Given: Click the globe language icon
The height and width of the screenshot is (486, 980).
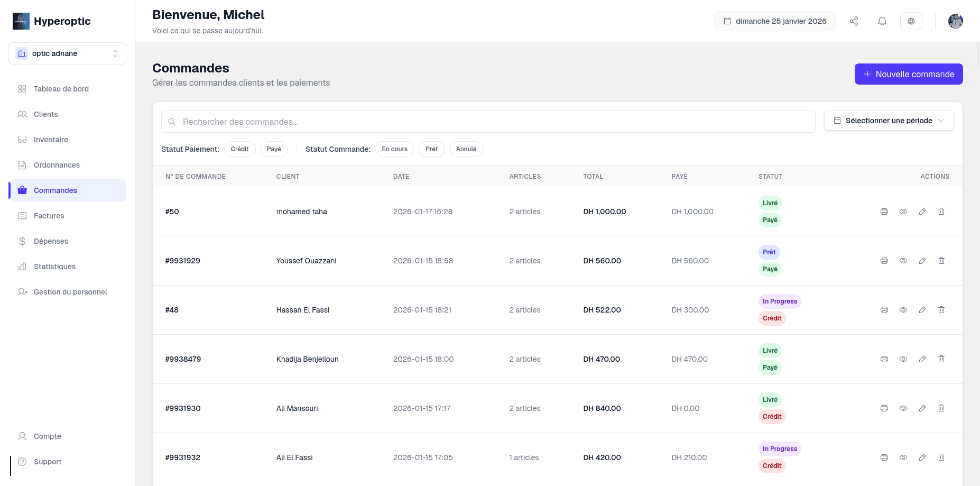Looking at the screenshot, I should pos(911,21).
